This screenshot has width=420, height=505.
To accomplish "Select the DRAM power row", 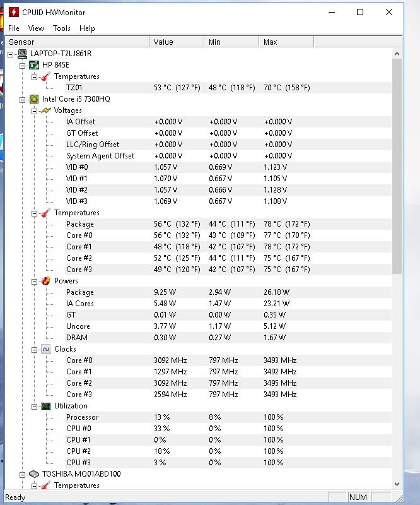I will 228,338.
